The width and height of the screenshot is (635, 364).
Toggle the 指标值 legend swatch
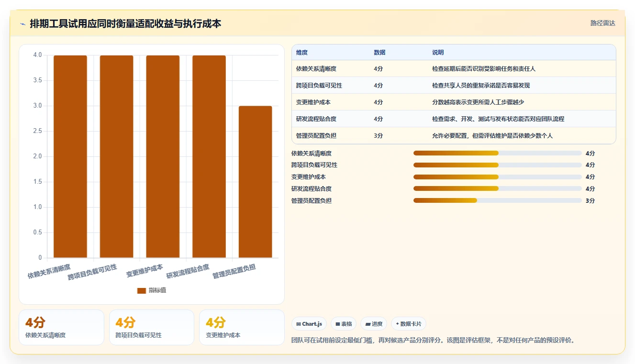(x=141, y=290)
